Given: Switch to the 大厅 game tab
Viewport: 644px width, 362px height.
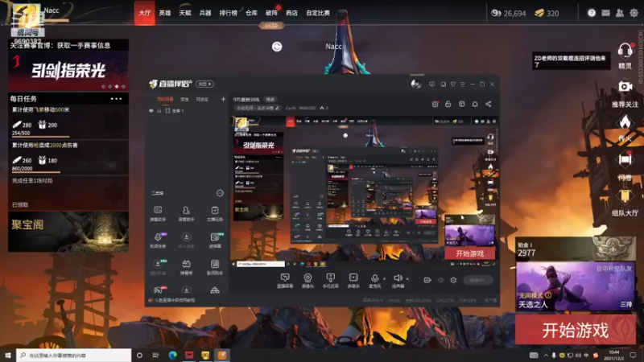Looking at the screenshot, I should pyautogui.click(x=145, y=13).
